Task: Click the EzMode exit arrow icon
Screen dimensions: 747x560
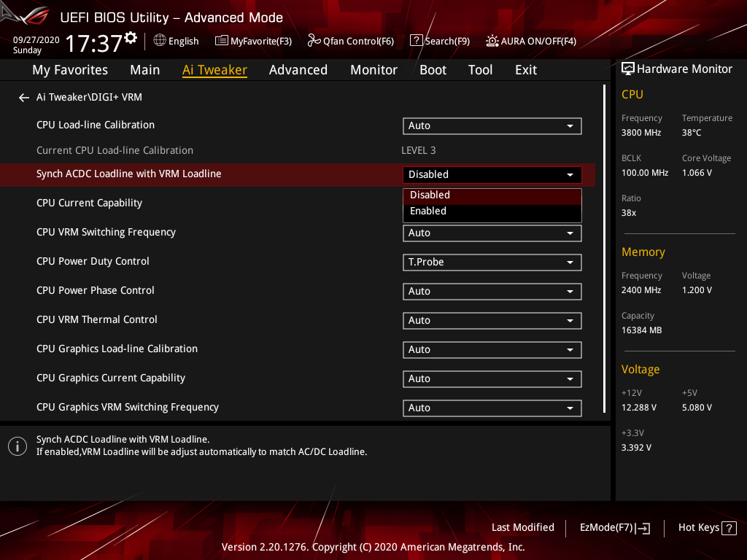Action: 643,528
